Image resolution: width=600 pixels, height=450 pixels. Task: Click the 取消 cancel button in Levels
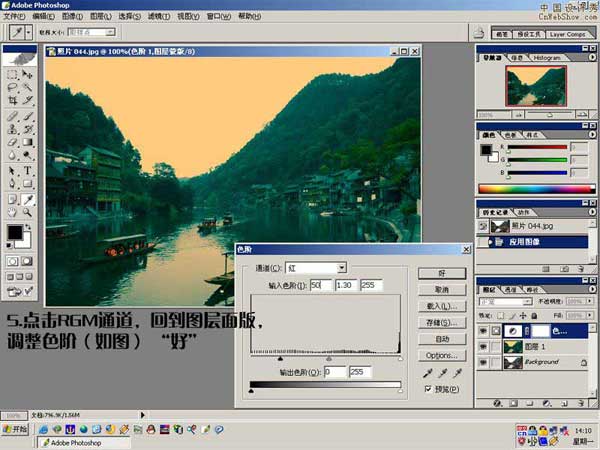click(x=442, y=290)
